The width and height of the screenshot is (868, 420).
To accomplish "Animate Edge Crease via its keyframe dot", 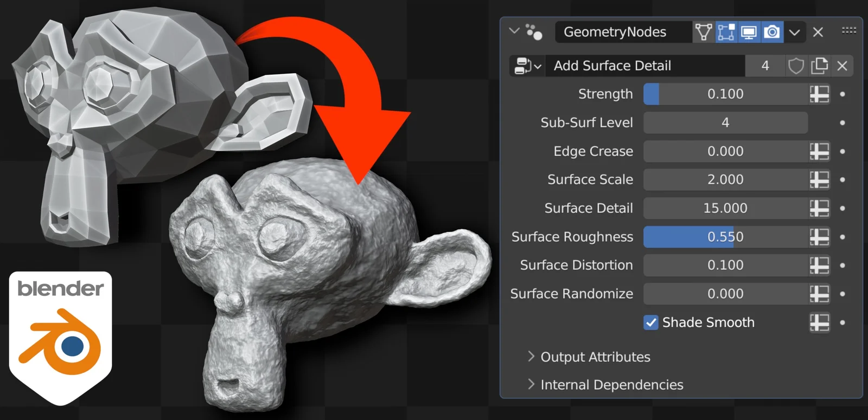I will [843, 151].
